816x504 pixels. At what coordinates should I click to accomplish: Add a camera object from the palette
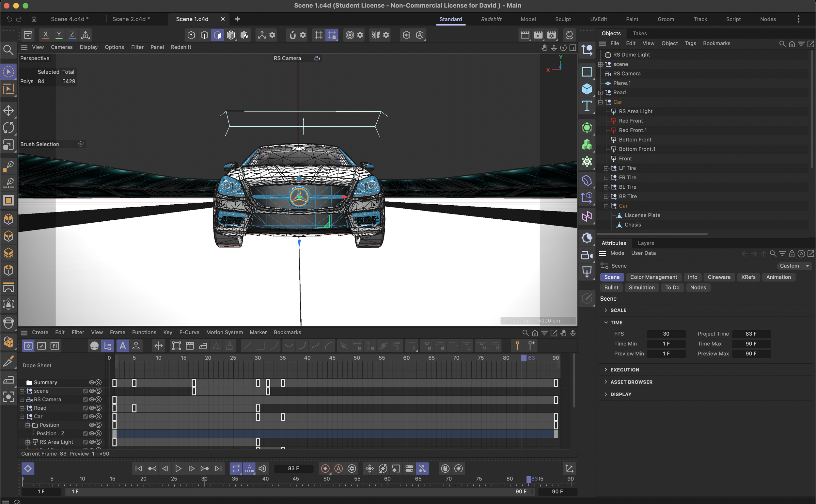[x=587, y=255]
